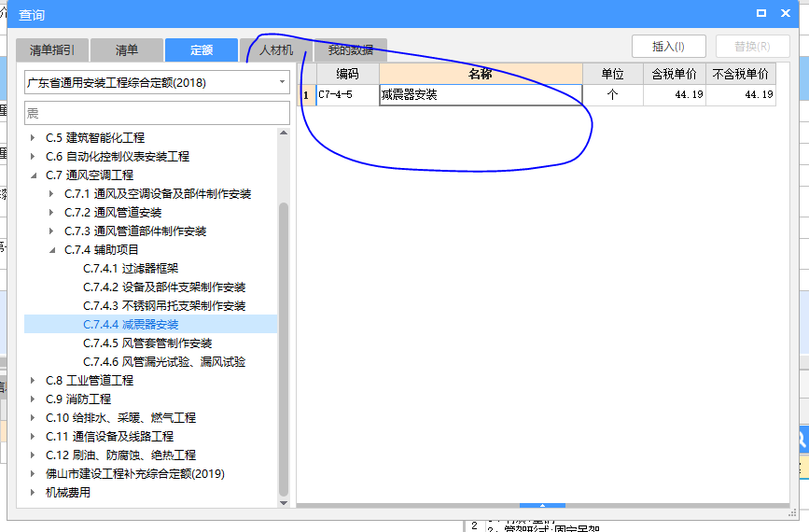Select C.7.4.3 不锈钢吊托支架制作安装
The height and width of the screenshot is (532, 809).
[164, 306]
